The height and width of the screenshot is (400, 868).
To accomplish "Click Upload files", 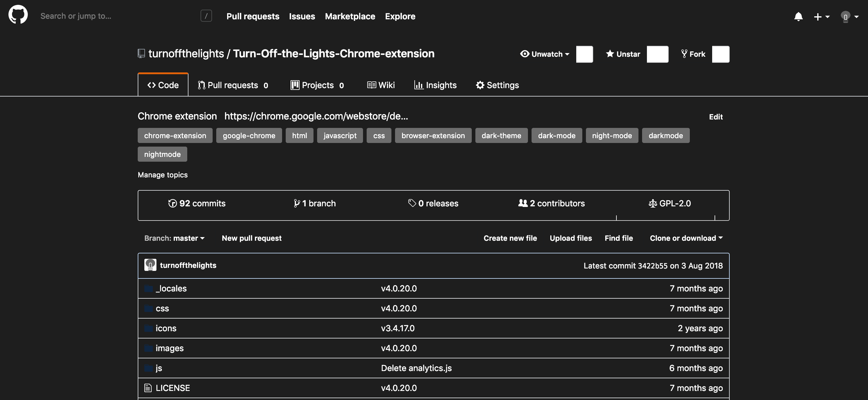I will pyautogui.click(x=571, y=238).
